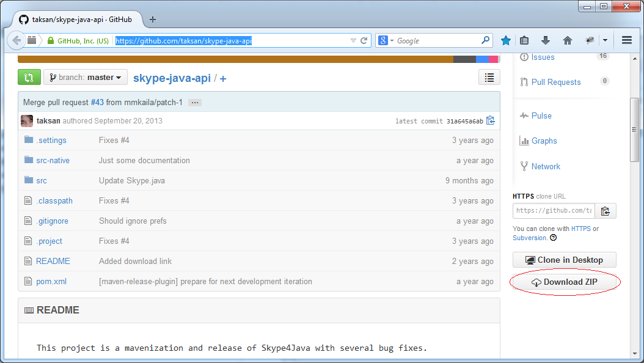644x363 pixels.
Task: Click the latest commit hash 31a645a6ab
Action: [465, 121]
